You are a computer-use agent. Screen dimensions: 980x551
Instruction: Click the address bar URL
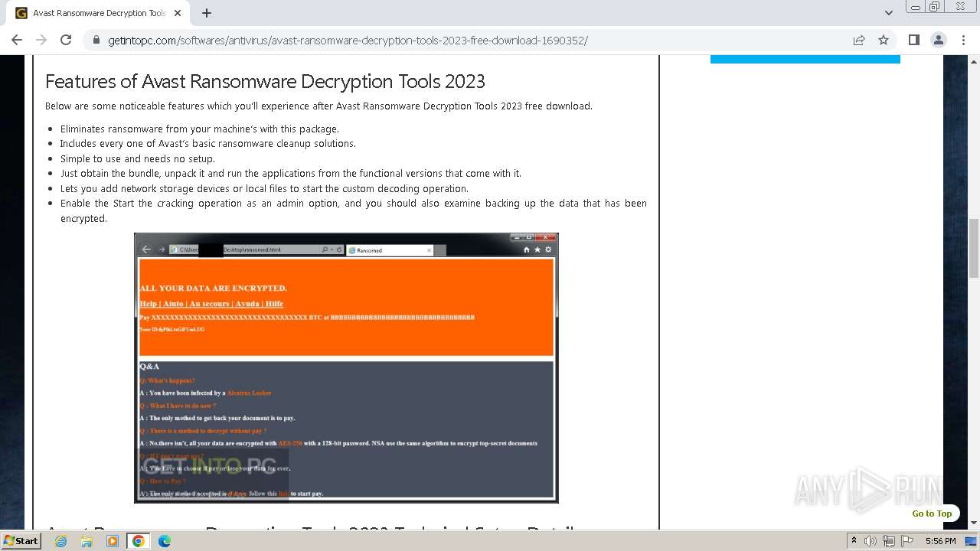[x=348, y=41]
